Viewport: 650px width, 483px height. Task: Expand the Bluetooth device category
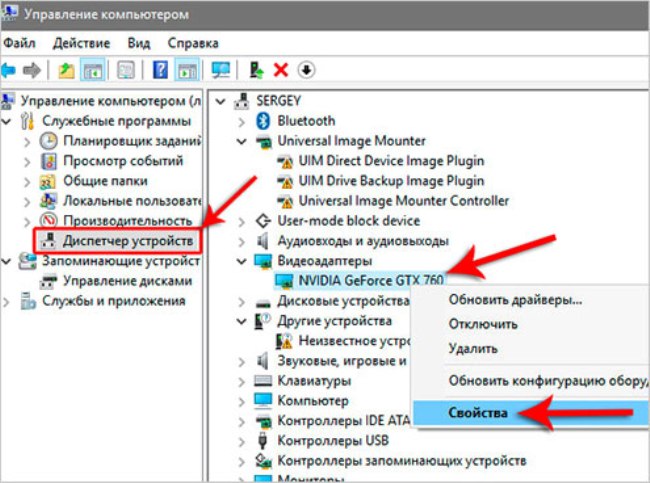pos(242,121)
